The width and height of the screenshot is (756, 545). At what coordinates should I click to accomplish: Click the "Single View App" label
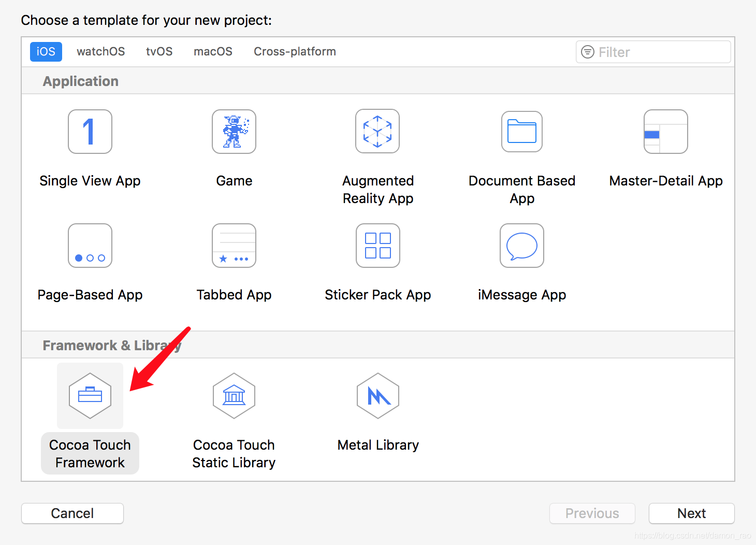(x=90, y=181)
